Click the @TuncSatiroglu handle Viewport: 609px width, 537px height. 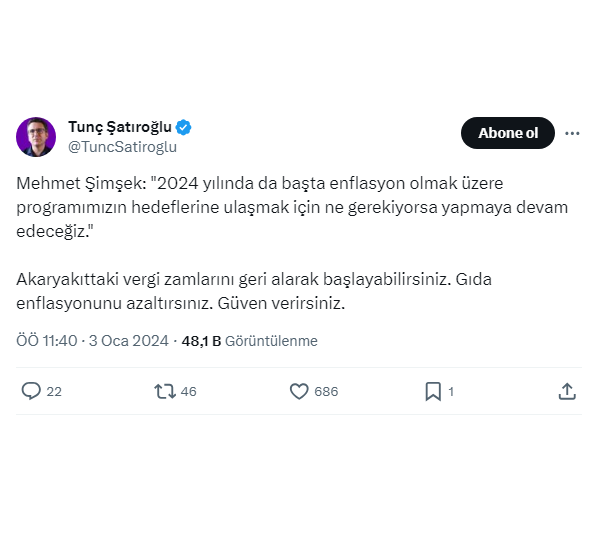[122, 147]
